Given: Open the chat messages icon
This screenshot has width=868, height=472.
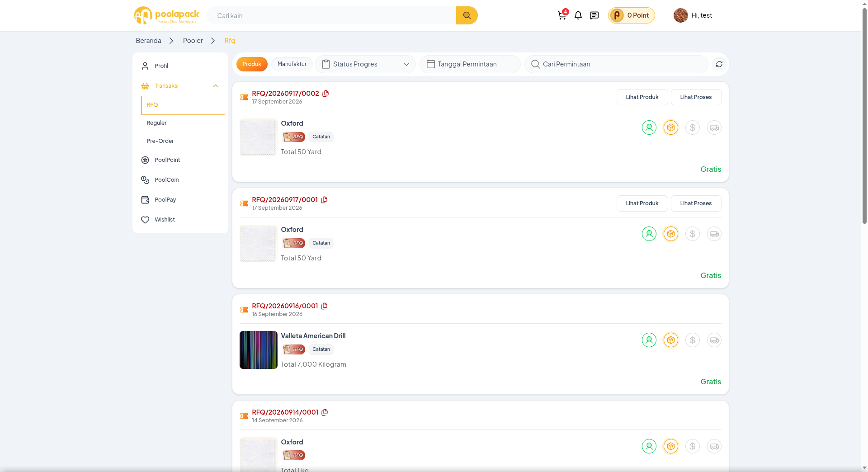Looking at the screenshot, I should click(x=594, y=15).
